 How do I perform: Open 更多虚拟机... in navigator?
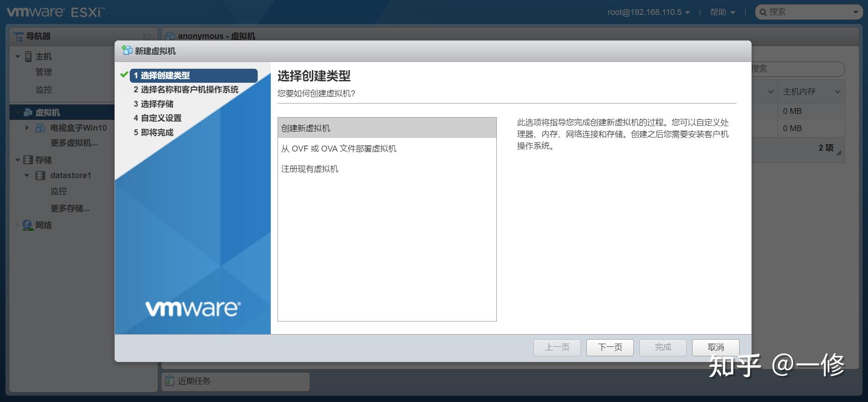(x=74, y=143)
